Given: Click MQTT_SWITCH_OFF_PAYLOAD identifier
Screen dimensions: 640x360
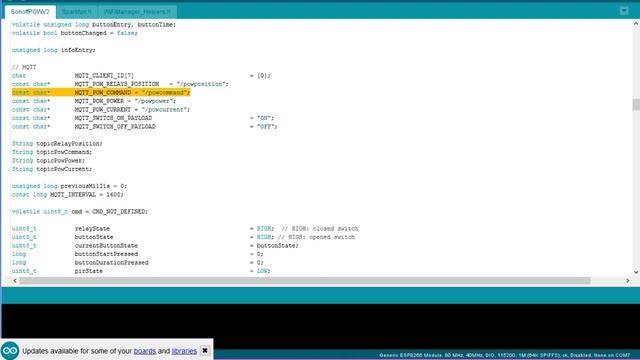Looking at the screenshot, I should pos(115,127).
